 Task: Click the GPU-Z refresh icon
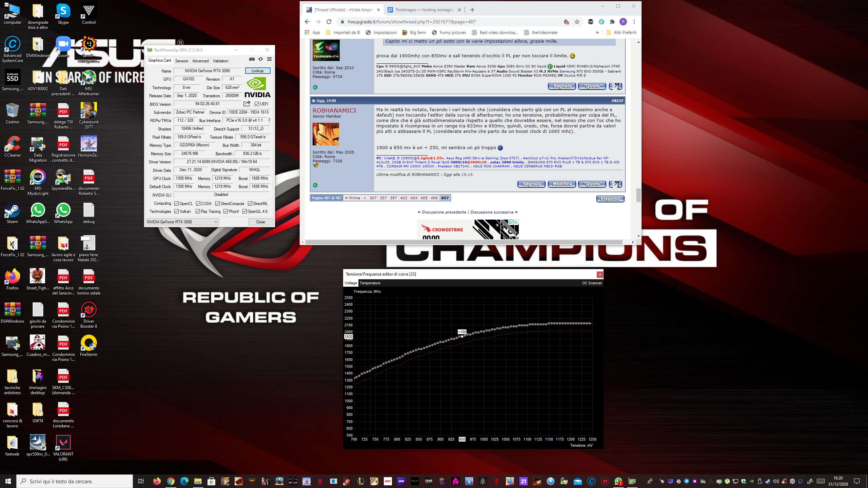(260, 59)
